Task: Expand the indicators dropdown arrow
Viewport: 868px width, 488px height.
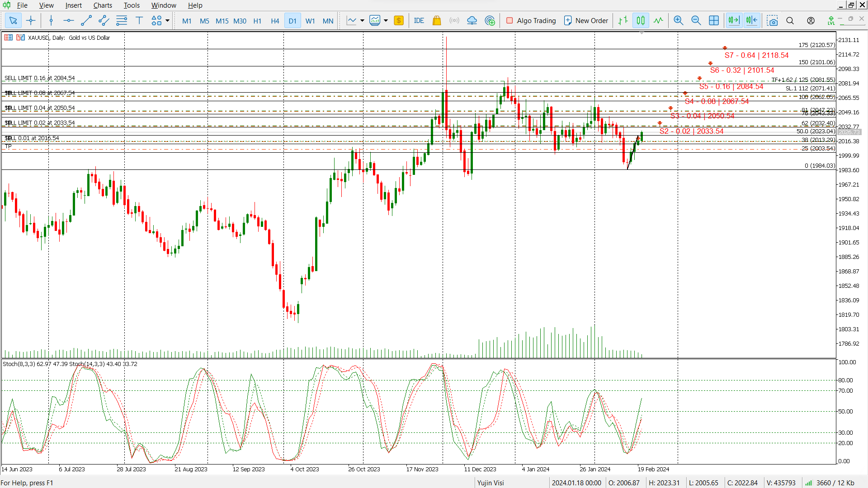Action: (386, 20)
